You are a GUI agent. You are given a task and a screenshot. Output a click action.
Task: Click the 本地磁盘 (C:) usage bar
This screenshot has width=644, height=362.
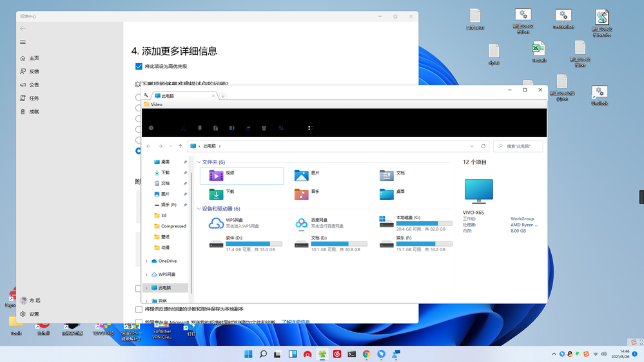pos(424,224)
